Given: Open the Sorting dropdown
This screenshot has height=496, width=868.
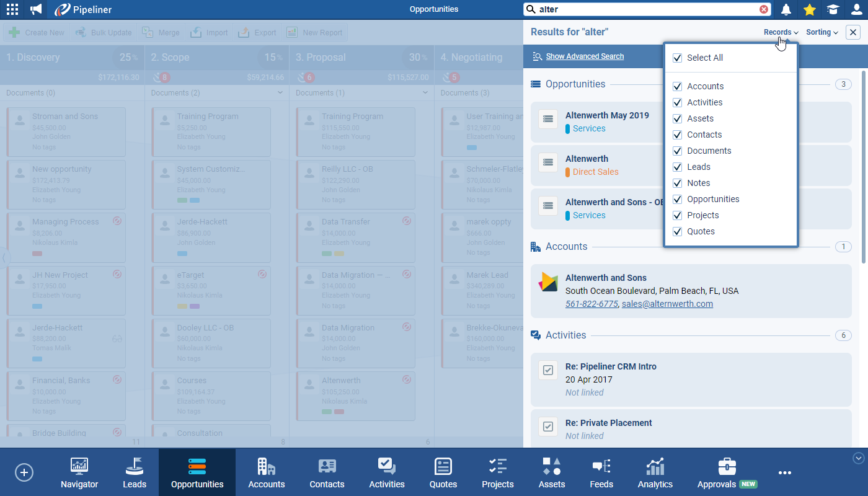Looking at the screenshot, I should tap(821, 32).
